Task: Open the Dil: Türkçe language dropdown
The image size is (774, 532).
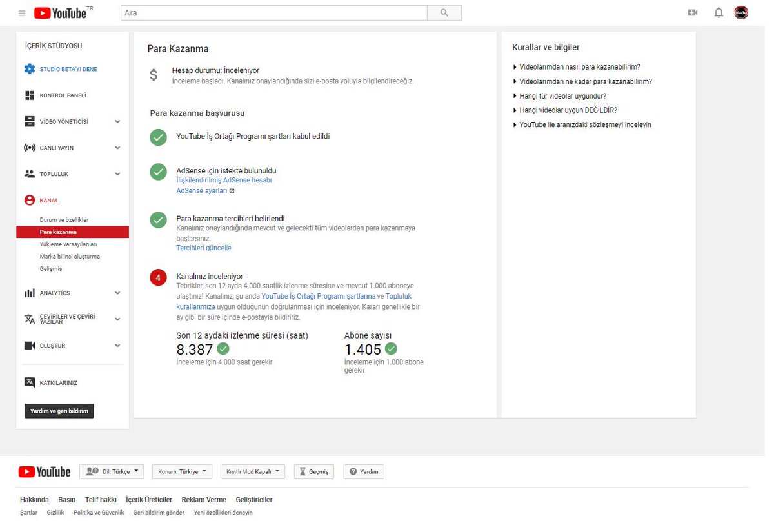Action: [112, 472]
